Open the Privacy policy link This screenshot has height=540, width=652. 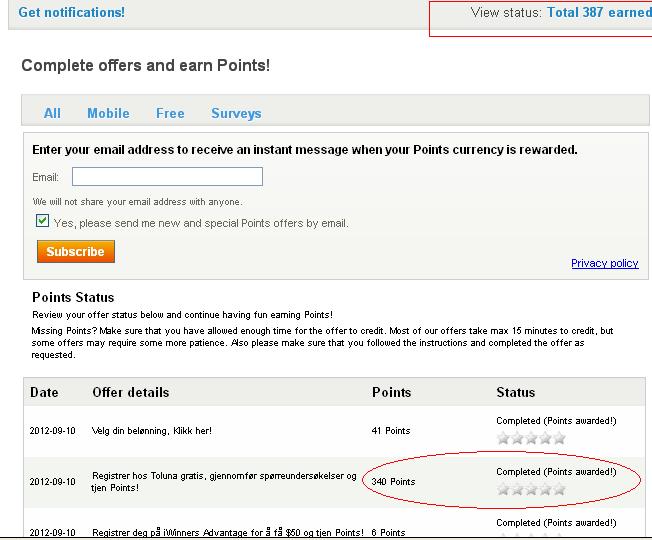tap(604, 263)
